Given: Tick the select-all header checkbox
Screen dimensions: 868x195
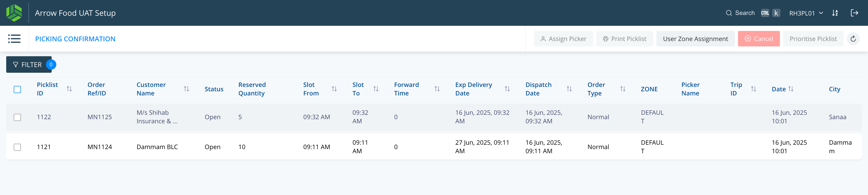Looking at the screenshot, I should pos(17,89).
